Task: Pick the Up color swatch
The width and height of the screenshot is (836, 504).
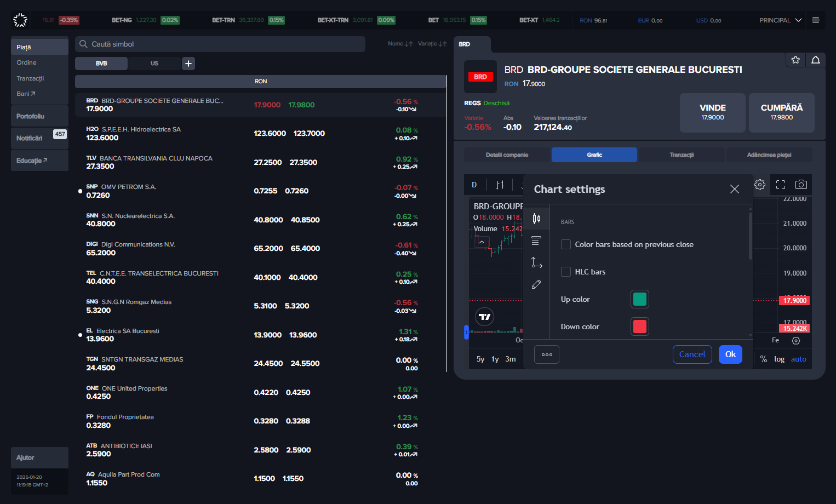Action: point(640,299)
